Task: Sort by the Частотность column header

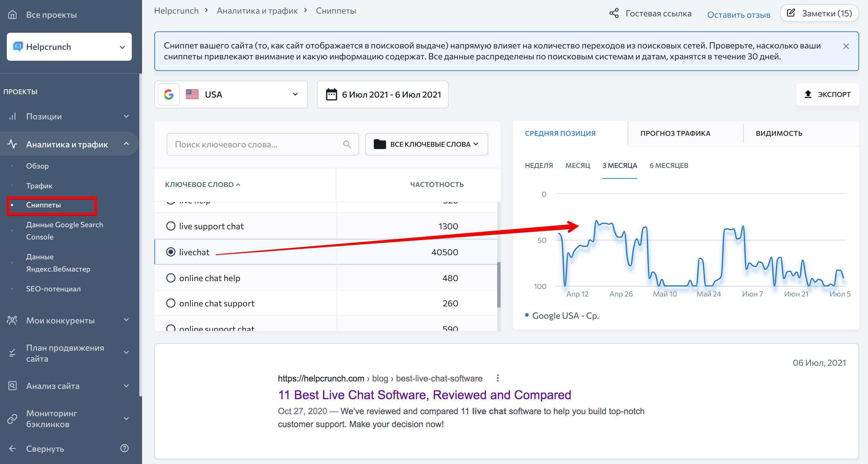Action: click(x=437, y=185)
